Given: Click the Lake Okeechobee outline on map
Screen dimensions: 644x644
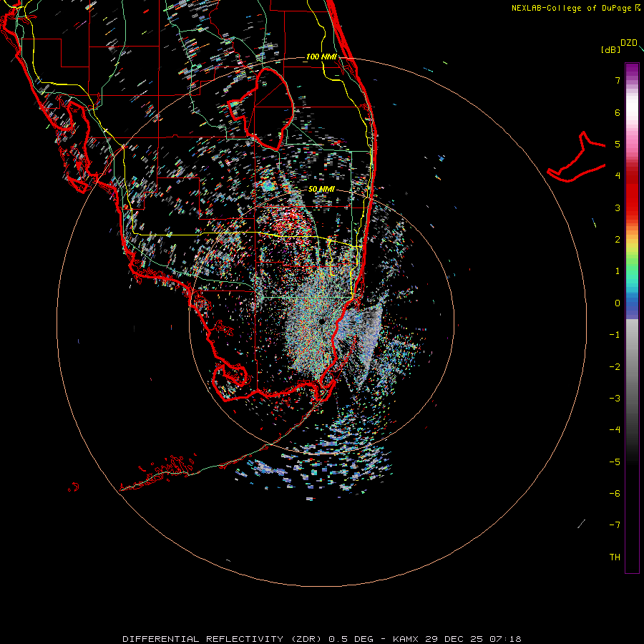Looking at the screenshot, I should 261,109.
